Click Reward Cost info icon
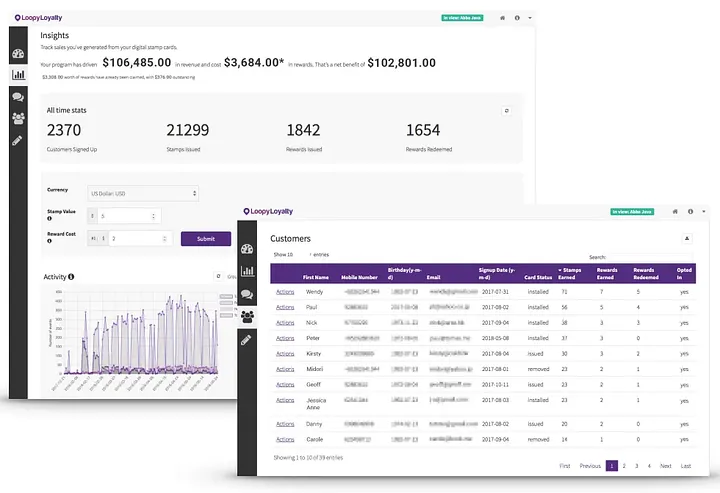Screen dimensions: 720x493 50,241
